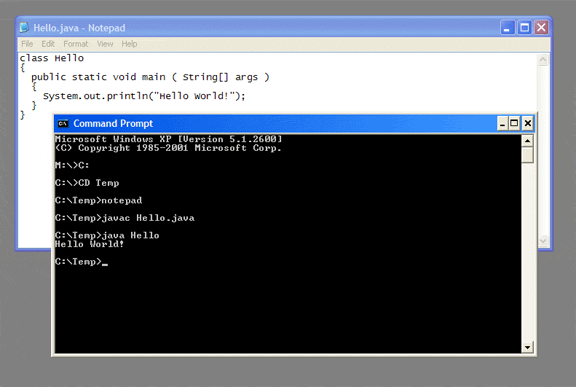This screenshot has width=576, height=387.
Task: Open the Format menu in Notepad
Action: 76,44
